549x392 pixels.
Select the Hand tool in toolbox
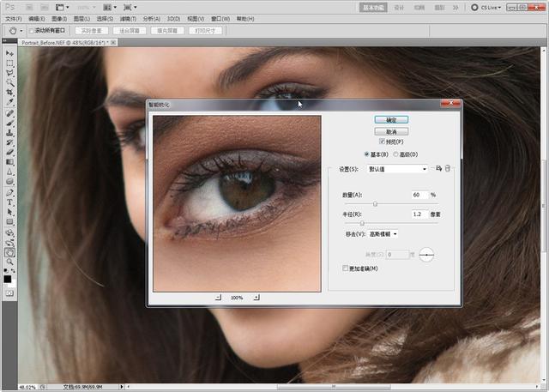[x=9, y=252]
